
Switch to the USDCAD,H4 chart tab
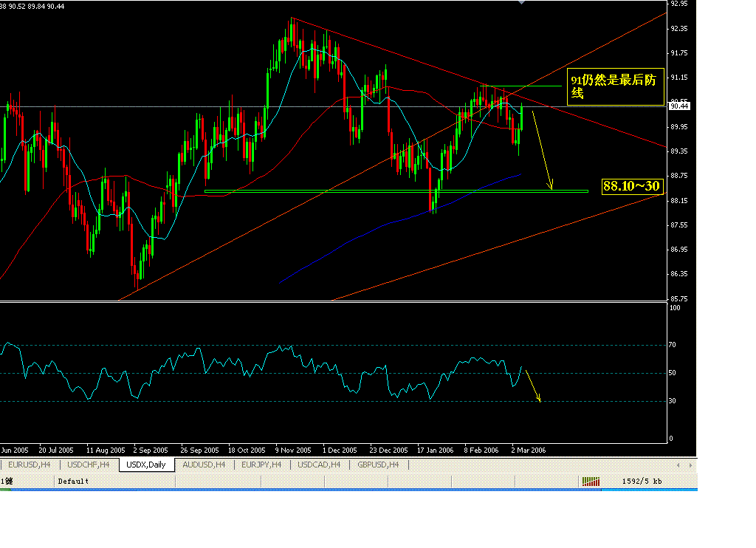pyautogui.click(x=319, y=465)
